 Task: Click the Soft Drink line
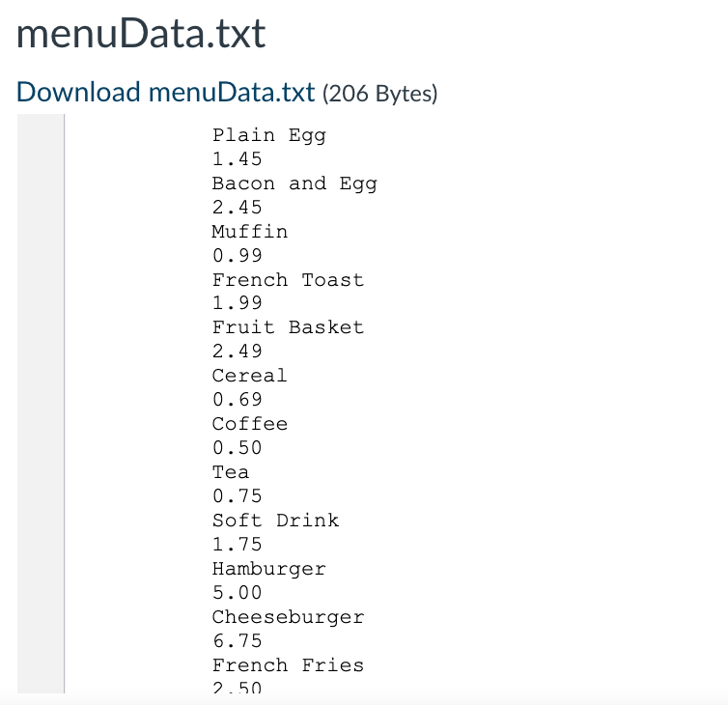pos(276,521)
